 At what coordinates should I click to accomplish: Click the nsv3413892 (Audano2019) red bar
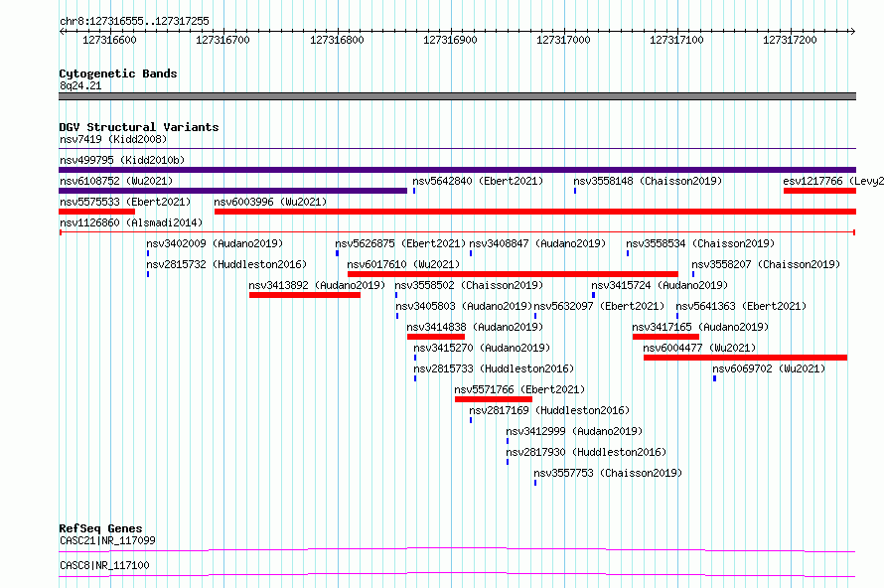(x=305, y=295)
